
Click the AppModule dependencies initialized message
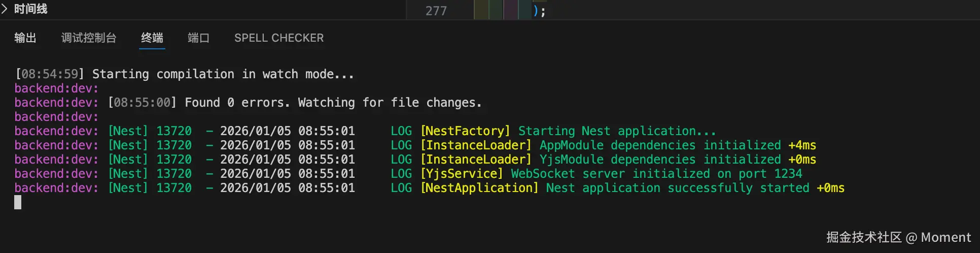tap(660, 145)
